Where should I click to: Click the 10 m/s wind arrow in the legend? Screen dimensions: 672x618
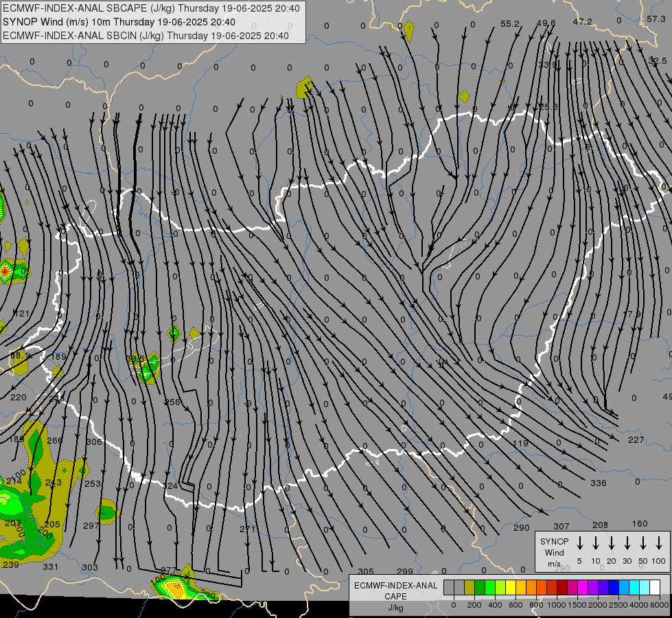tap(596, 542)
